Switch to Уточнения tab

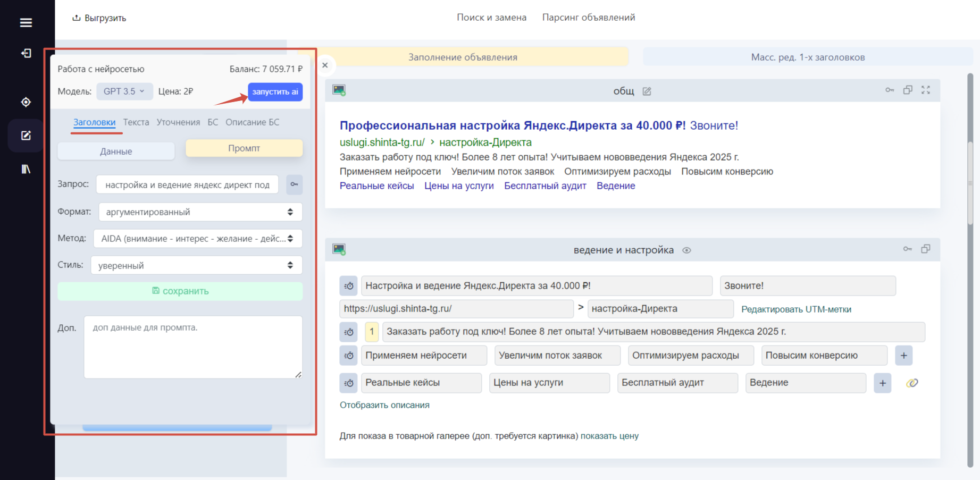tap(178, 122)
